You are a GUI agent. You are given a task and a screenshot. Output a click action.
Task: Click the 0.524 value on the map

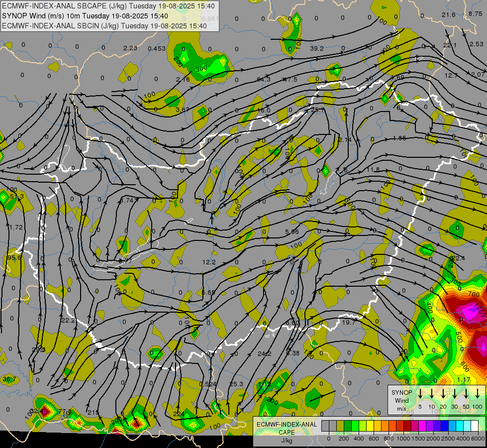(208, 384)
